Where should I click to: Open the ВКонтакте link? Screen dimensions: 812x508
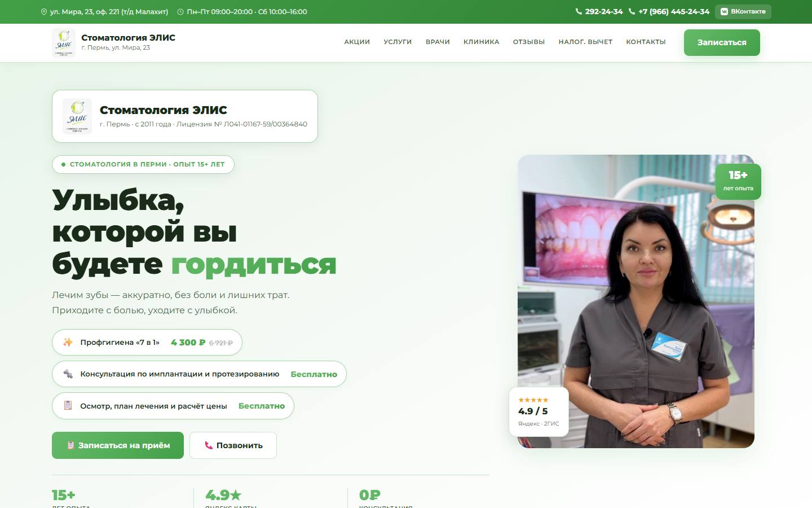(x=743, y=11)
